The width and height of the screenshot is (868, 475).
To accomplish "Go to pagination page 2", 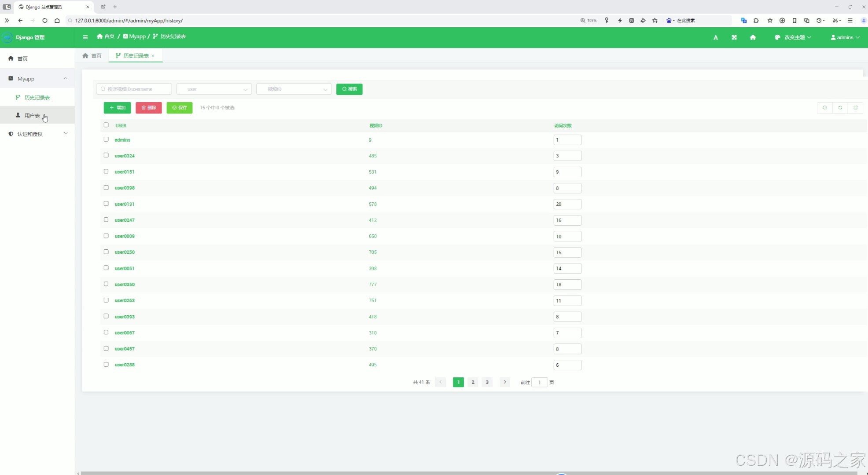I will click(x=473, y=382).
